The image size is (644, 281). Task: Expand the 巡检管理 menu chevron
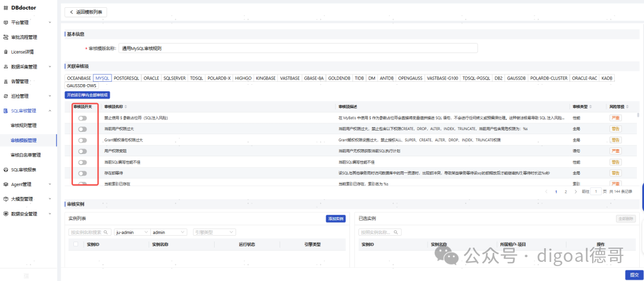(49, 96)
